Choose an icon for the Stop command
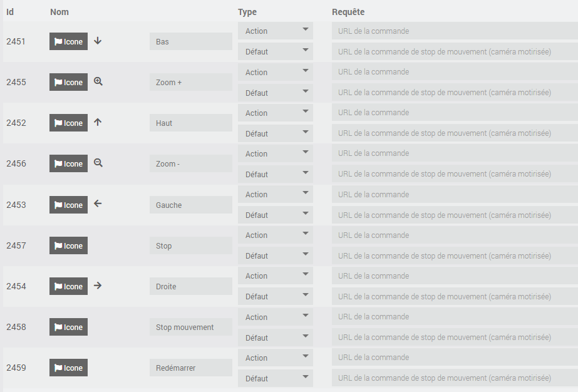The height and width of the screenshot is (392, 578). point(68,245)
